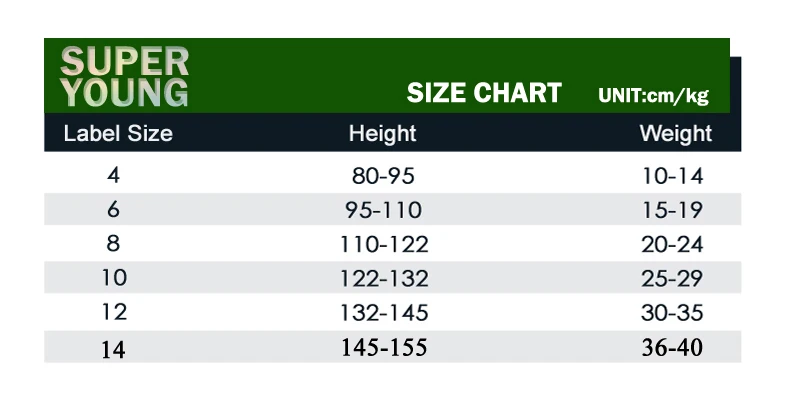Click height value 110-122

point(384,244)
